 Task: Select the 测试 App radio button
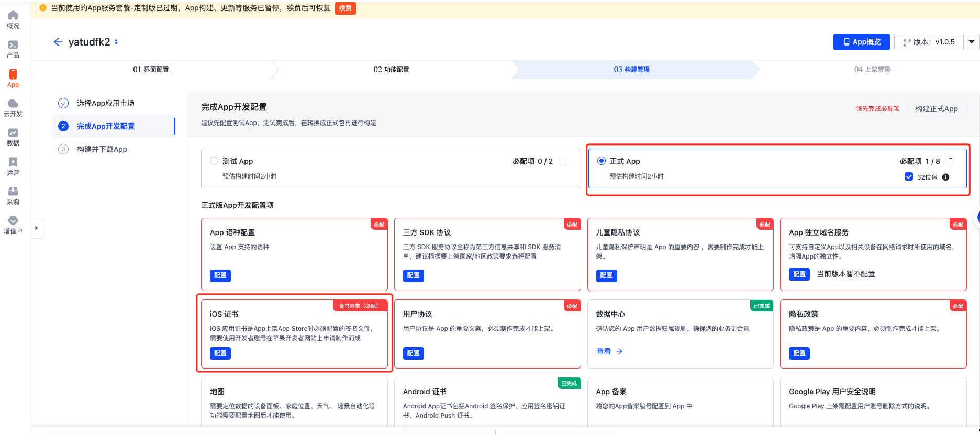(x=214, y=161)
